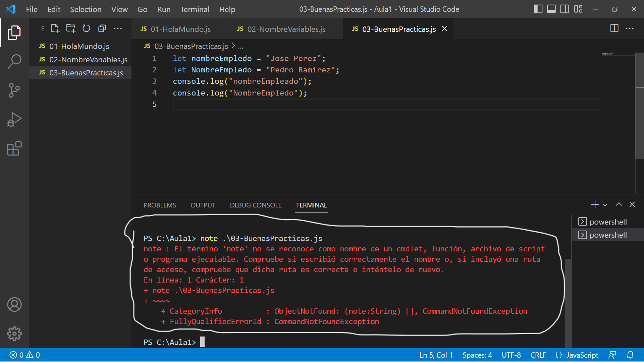
Task: Close the terminal panel
Action: (632, 204)
